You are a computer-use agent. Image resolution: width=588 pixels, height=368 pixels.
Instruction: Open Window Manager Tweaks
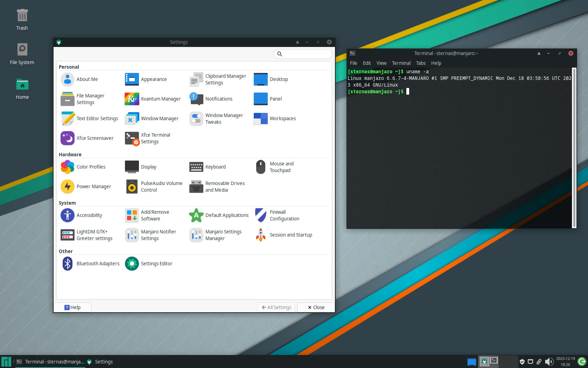(216, 118)
